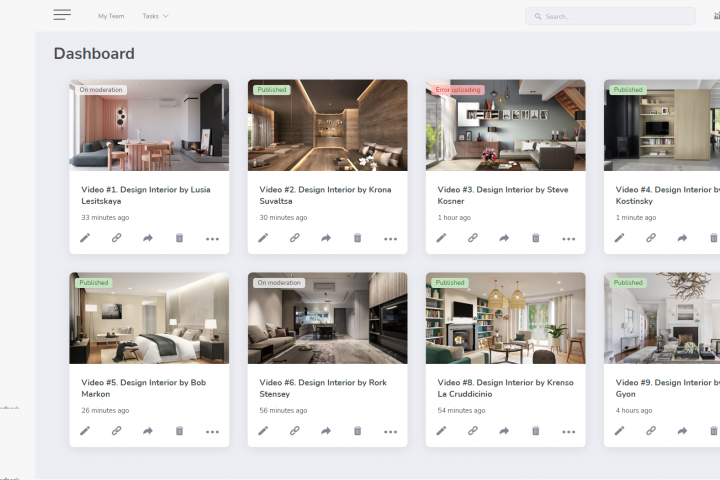This screenshot has height=480, width=720.
Task: Click the On moderation badge on Video #6
Action: point(279,282)
